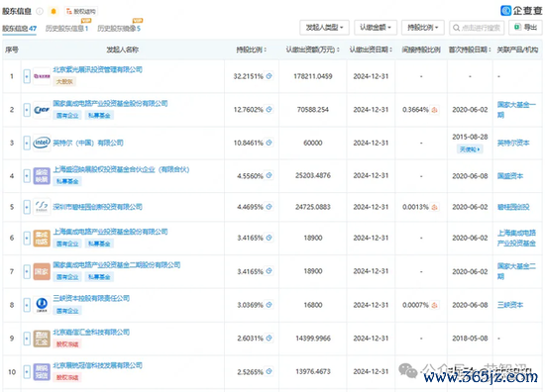
Task: Open the 国家大基金一期 related product link
Action: point(516,109)
